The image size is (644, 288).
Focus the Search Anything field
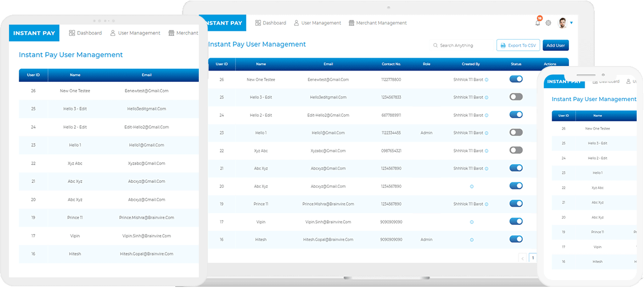[x=461, y=45]
